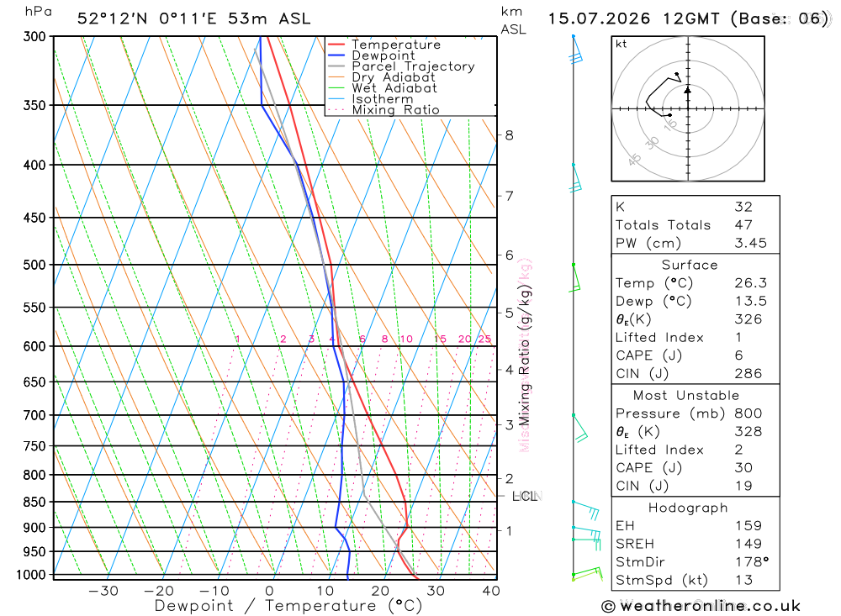Click the 40 temperature axis tick

[x=491, y=591]
